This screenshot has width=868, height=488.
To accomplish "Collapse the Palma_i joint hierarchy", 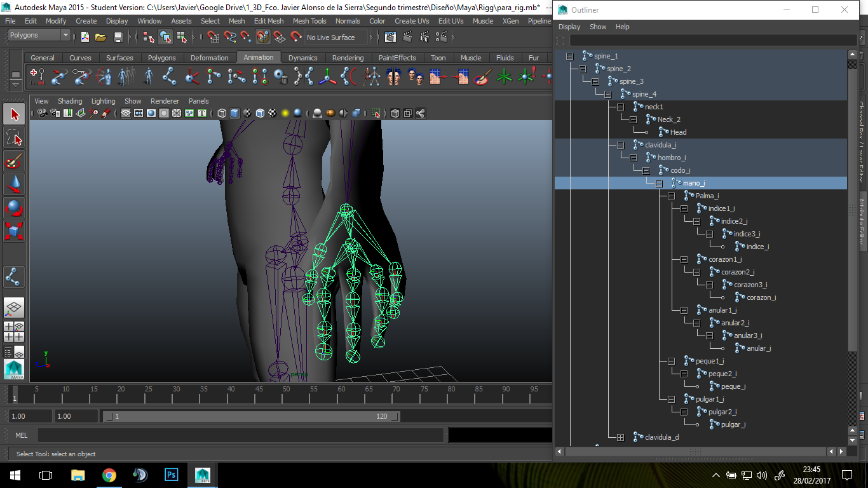I will pos(671,196).
